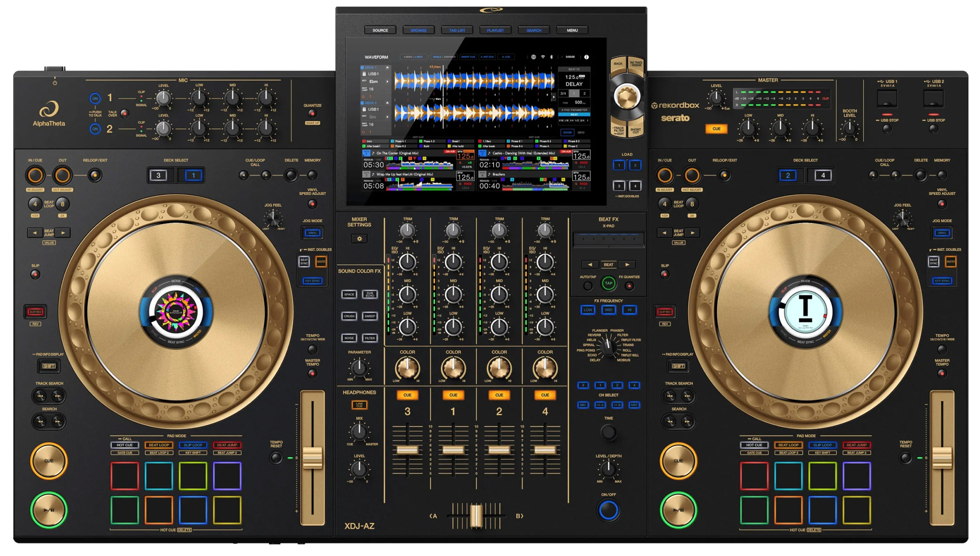Expand the Gm key arrow for Deck 2
The image size is (980, 556).
(x=387, y=117)
